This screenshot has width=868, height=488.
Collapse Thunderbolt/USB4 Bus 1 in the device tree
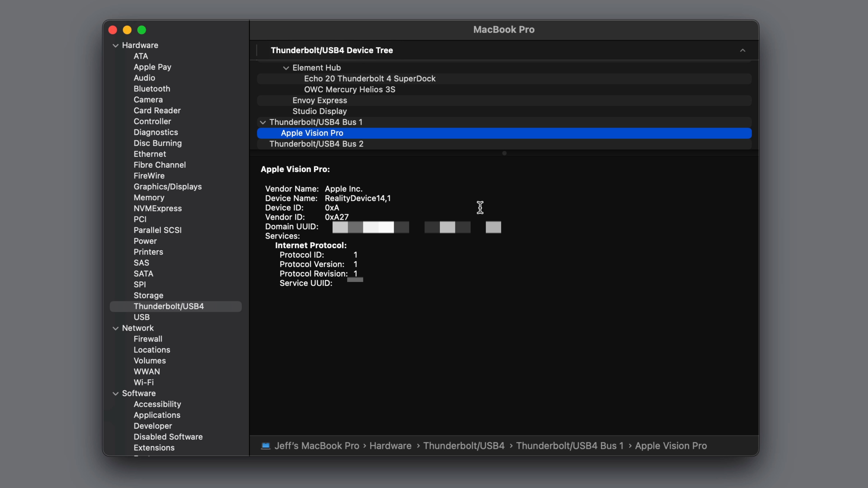pos(263,122)
